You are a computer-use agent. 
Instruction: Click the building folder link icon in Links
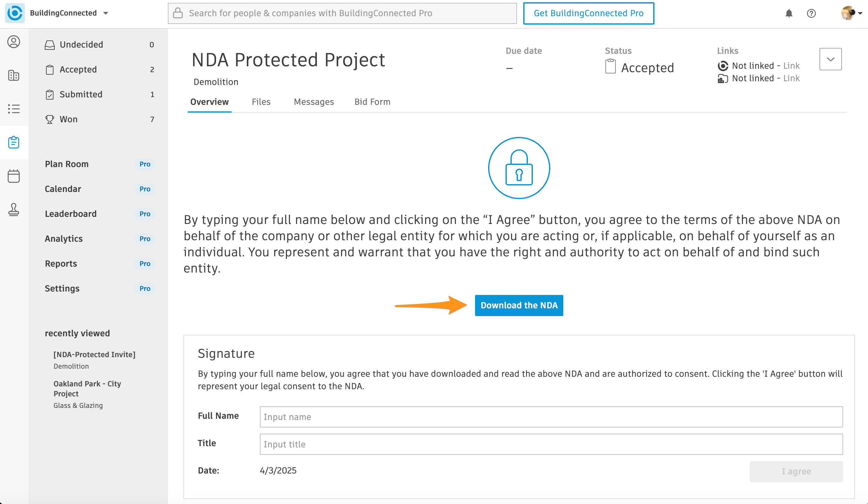click(723, 79)
